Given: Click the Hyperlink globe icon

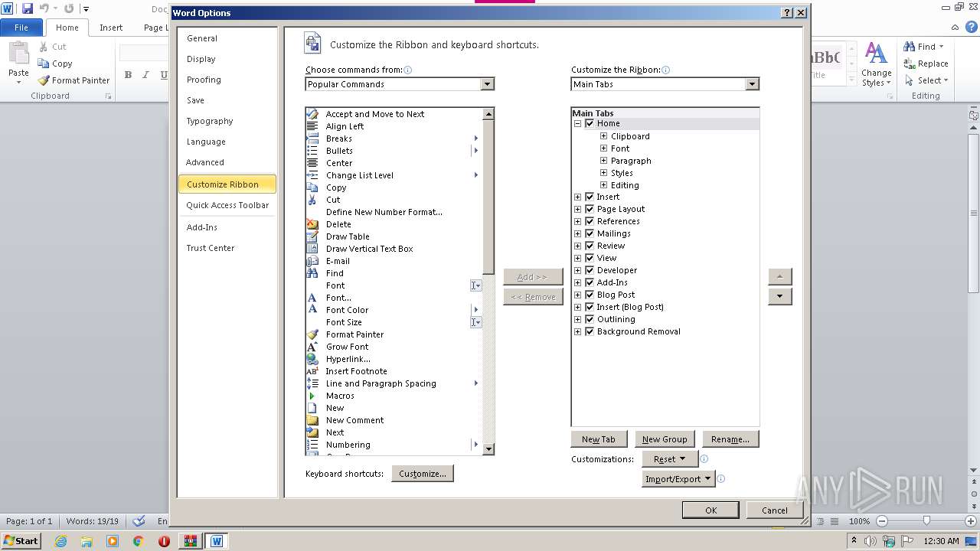Looking at the screenshot, I should coord(312,359).
